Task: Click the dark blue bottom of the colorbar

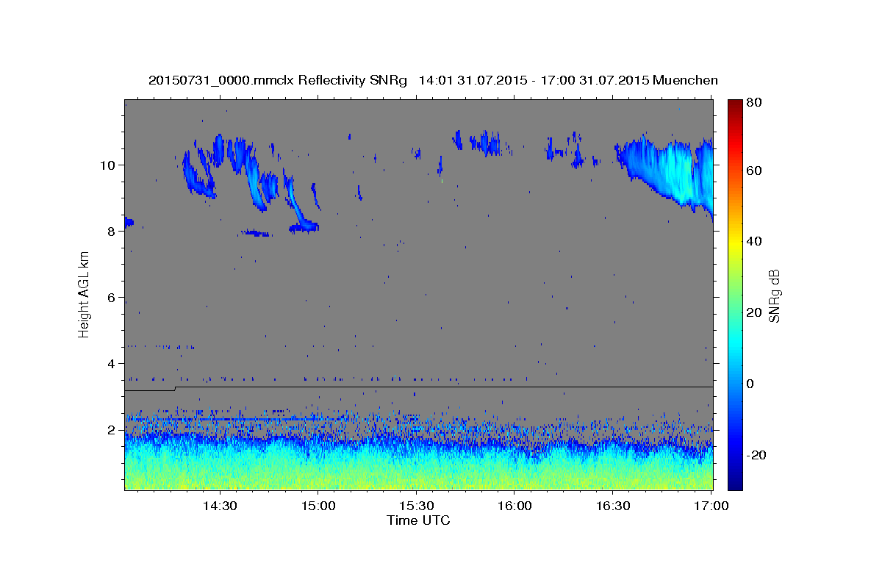Action: click(735, 481)
